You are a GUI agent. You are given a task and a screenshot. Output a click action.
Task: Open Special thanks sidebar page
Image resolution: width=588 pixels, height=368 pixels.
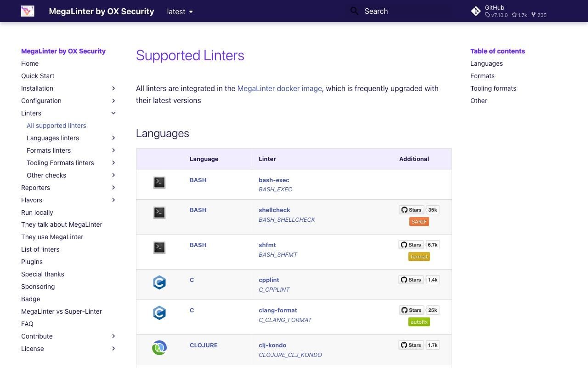tap(43, 274)
